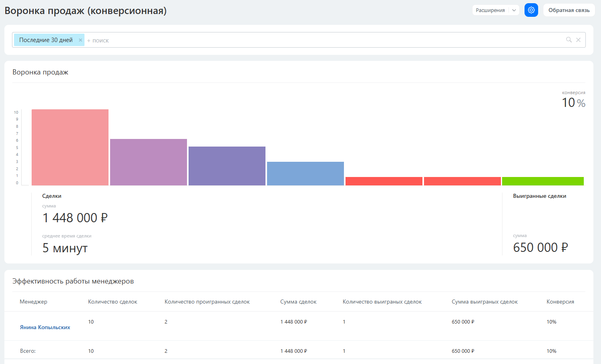The image size is (601, 364).
Task: Click the Количество сделок column header
Action: click(x=113, y=302)
